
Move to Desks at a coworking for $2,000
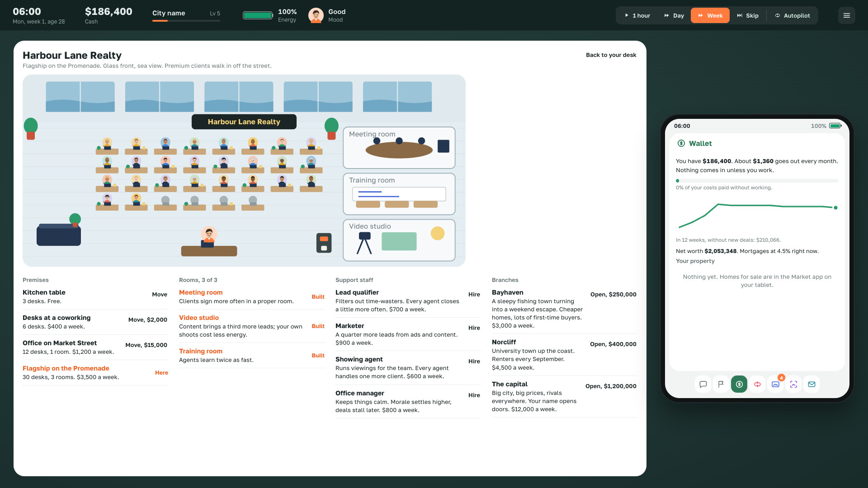tap(148, 320)
